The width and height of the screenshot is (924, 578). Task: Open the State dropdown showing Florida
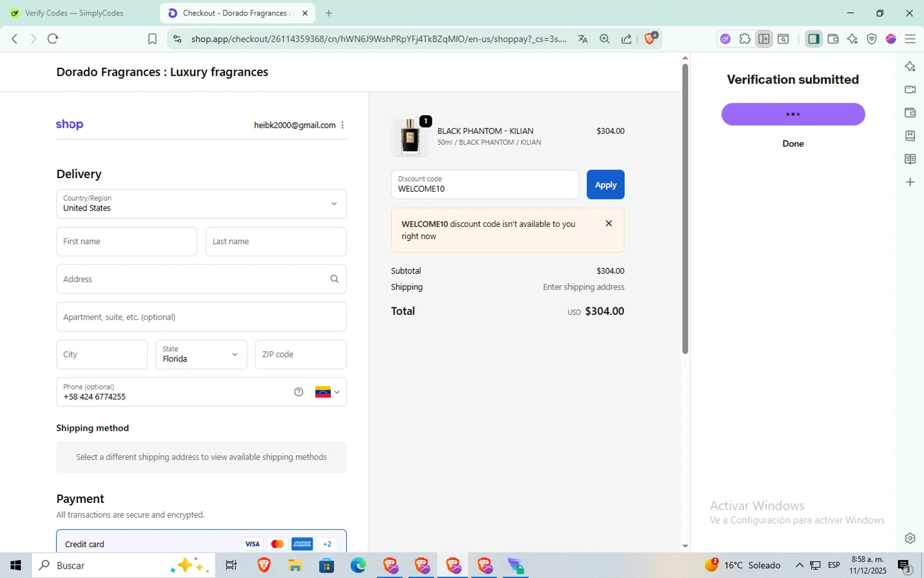[x=201, y=354]
